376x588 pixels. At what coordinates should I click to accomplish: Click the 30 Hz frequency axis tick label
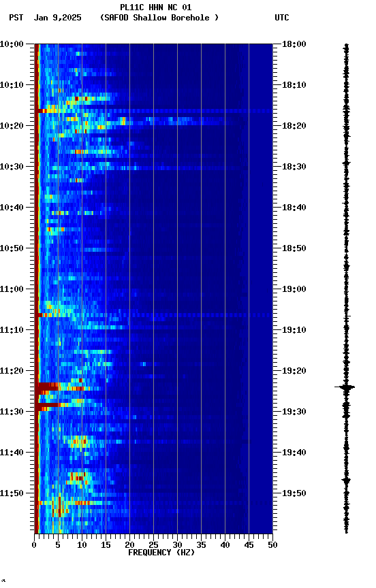tap(177, 545)
